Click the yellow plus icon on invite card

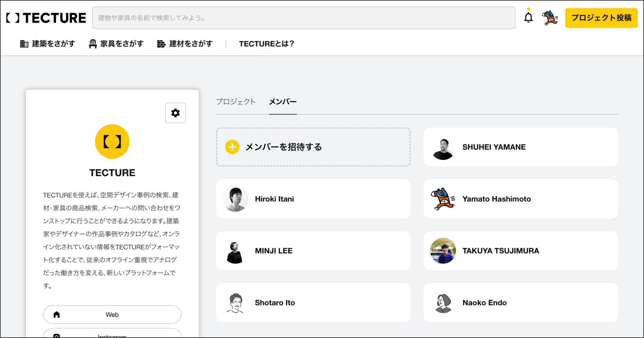[232, 147]
